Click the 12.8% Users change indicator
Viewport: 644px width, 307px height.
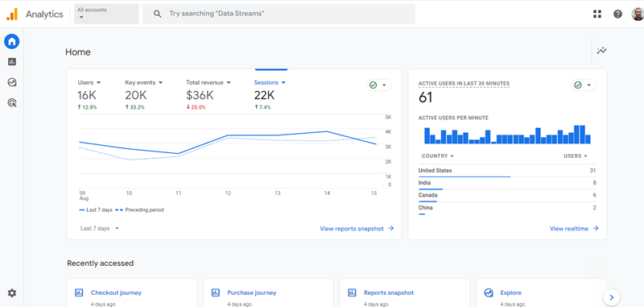(87, 107)
